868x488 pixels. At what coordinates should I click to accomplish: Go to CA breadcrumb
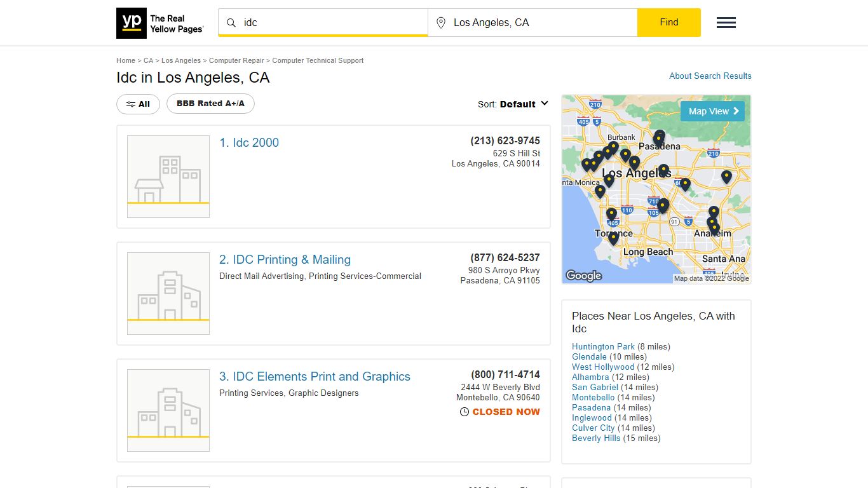[148, 60]
